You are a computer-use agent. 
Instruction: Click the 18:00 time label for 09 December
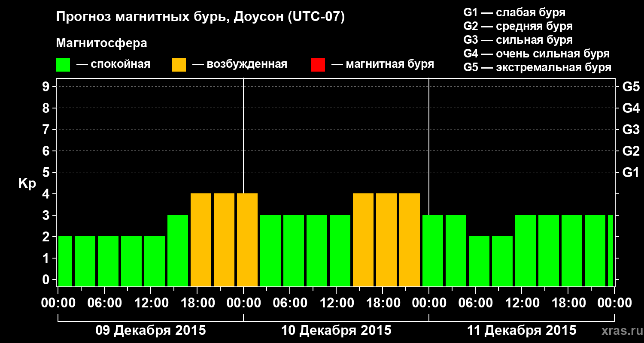197,303
